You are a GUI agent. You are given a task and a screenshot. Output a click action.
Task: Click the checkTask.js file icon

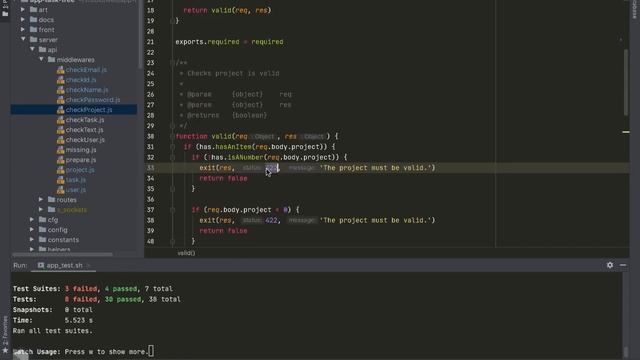tap(60, 120)
